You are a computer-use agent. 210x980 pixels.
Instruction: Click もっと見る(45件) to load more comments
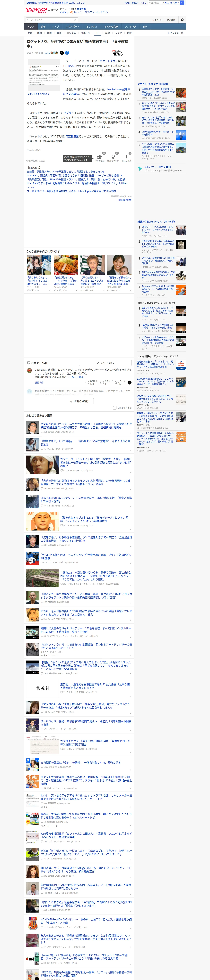(x=79, y=401)
